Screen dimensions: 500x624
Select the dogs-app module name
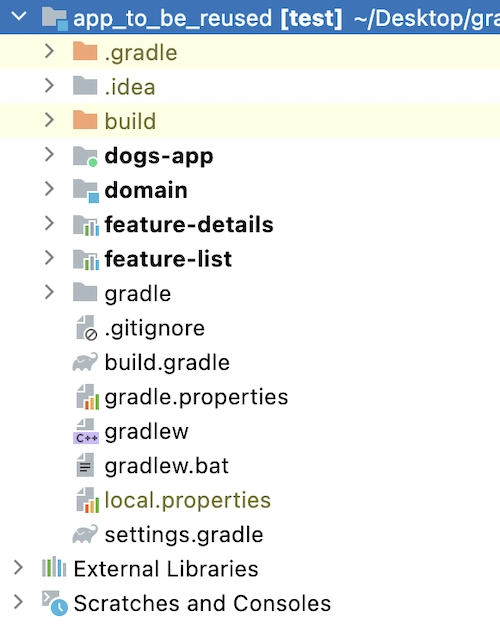tap(159, 156)
